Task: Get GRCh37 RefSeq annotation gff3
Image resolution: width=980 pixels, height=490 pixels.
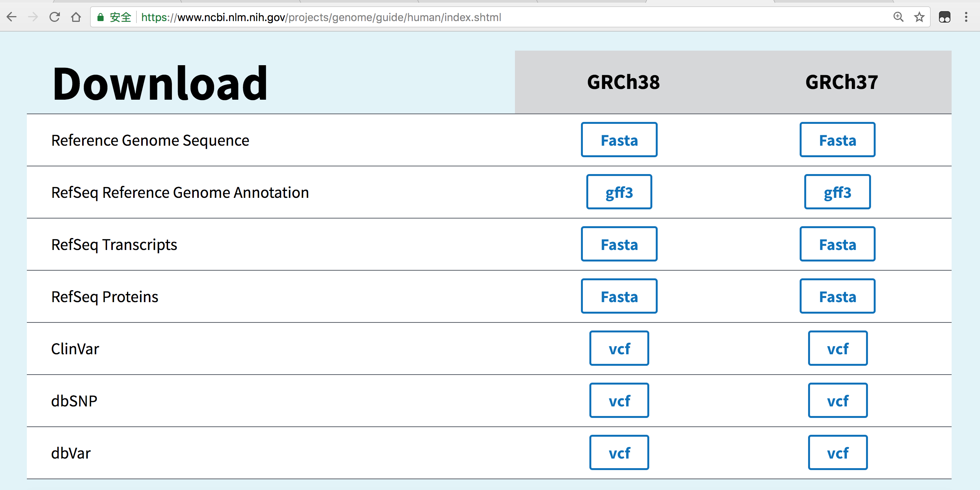Action: (837, 192)
